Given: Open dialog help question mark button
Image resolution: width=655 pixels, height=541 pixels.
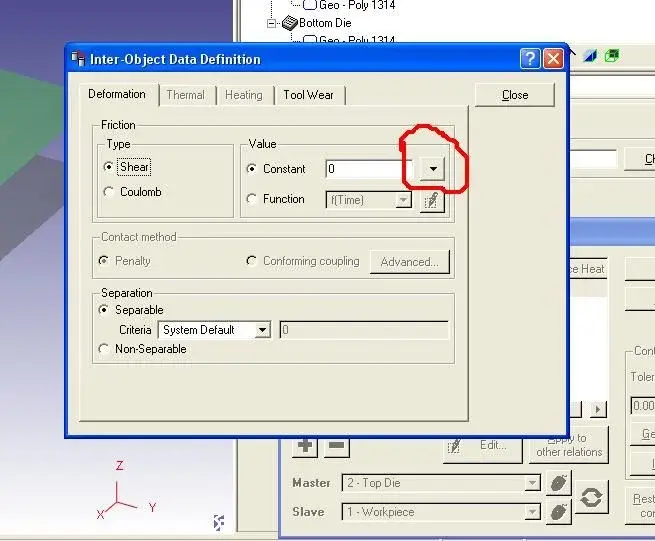Looking at the screenshot, I should 530,58.
